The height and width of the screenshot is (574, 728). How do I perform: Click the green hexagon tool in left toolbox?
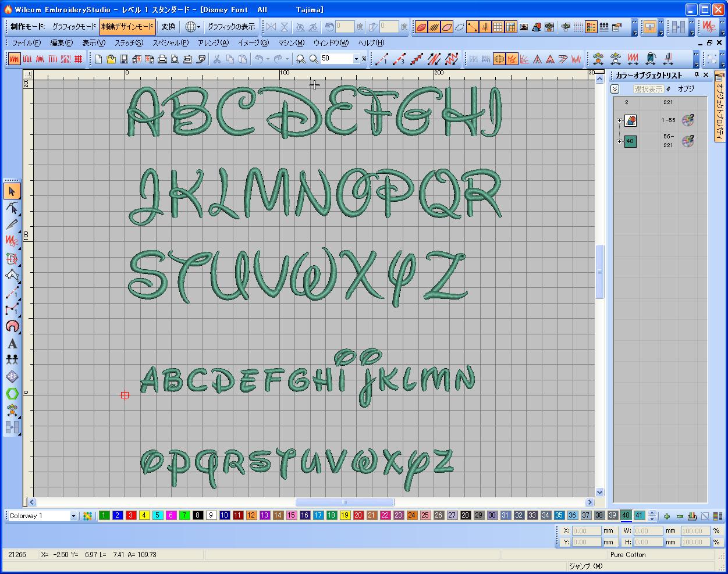12,394
